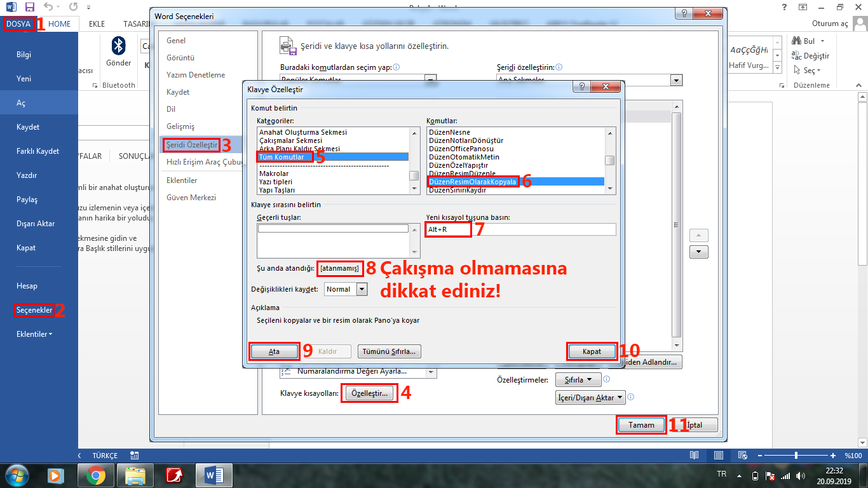Click the Değiştir (Replace) icon
The image size is (868, 488).
click(796, 56)
